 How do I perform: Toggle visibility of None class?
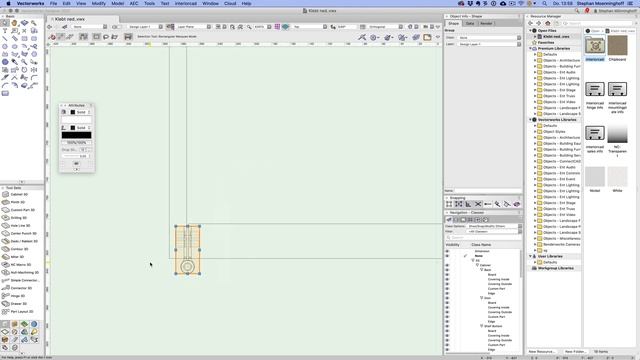[447, 256]
